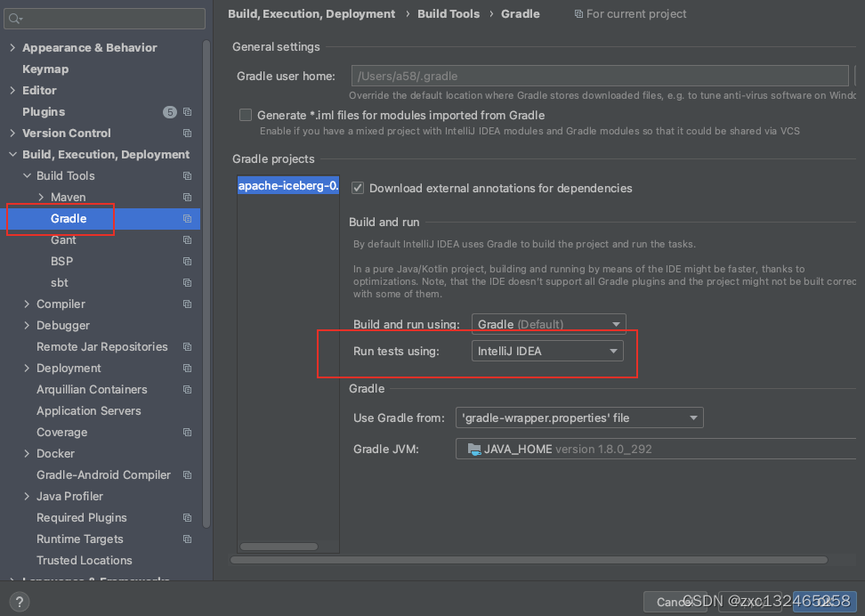Screen dimensions: 865x616
Task: Click the icon next to Version Control
Action: [x=187, y=133]
